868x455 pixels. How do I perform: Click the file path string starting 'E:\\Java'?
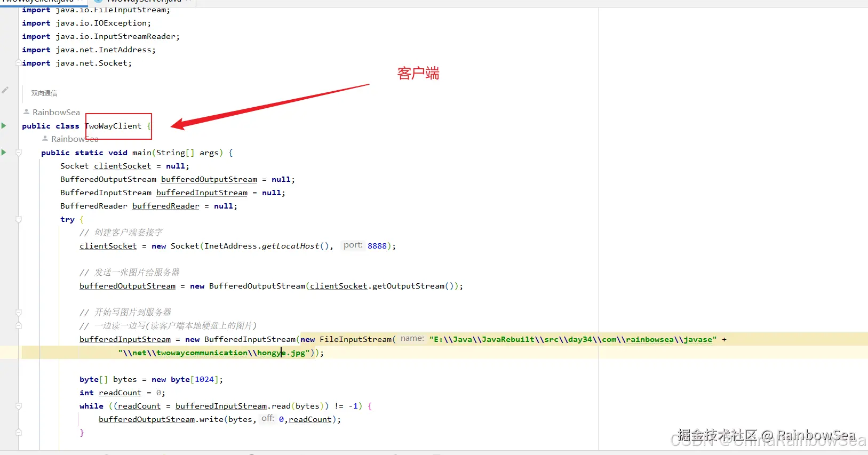573,339
